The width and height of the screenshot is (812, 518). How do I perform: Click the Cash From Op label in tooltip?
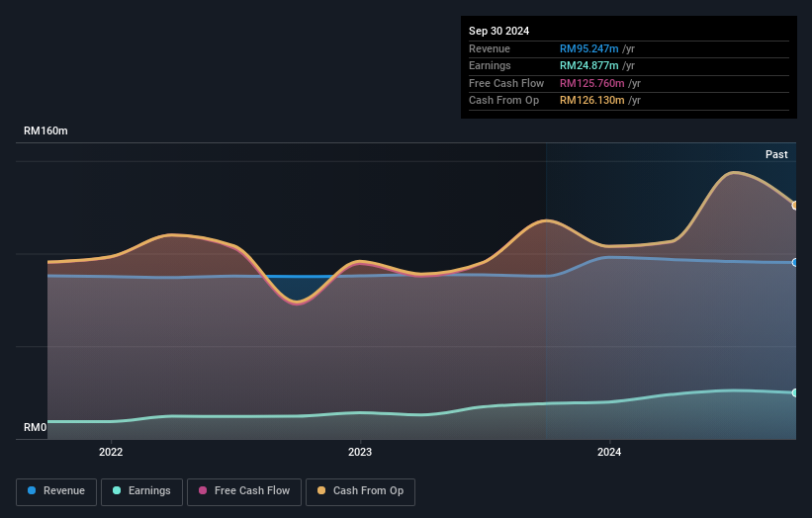[503, 101]
